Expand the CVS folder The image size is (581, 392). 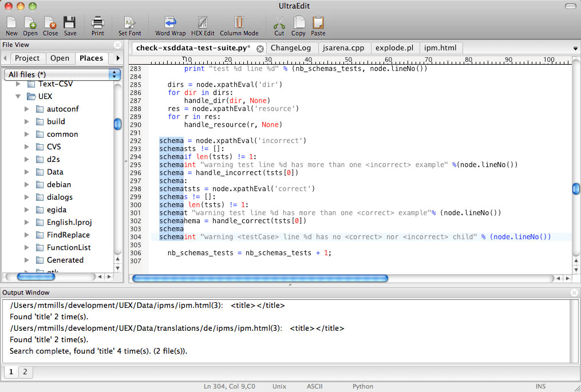27,146
